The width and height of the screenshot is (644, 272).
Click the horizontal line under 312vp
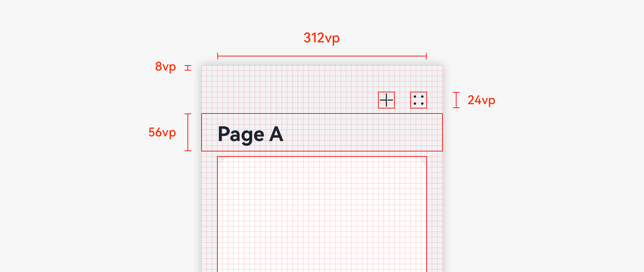pos(322,56)
